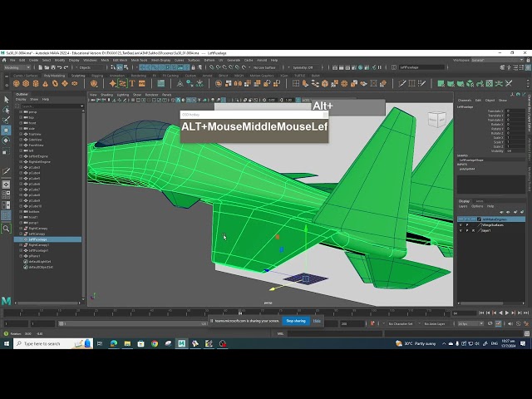Open the Deform menu
Viewport: 532px width, 399px height.
(209, 60)
